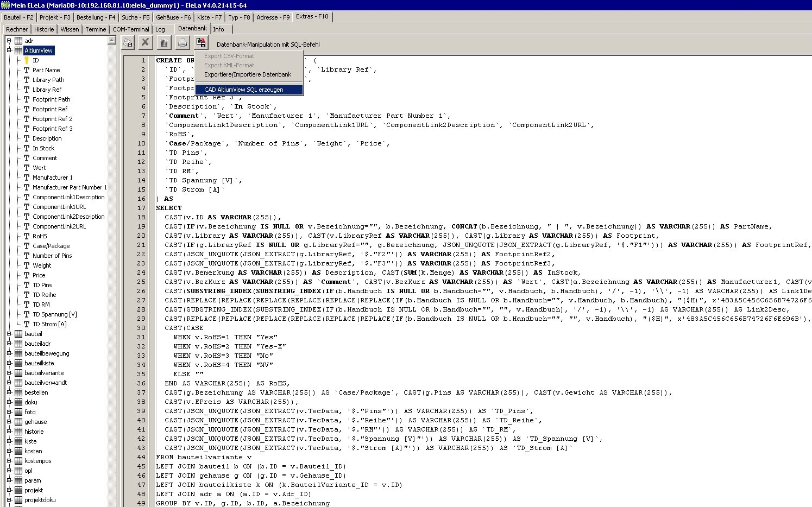Viewport: 812px width, 507px height.
Task: Click the trash can delete icon
Action: (x=164, y=42)
